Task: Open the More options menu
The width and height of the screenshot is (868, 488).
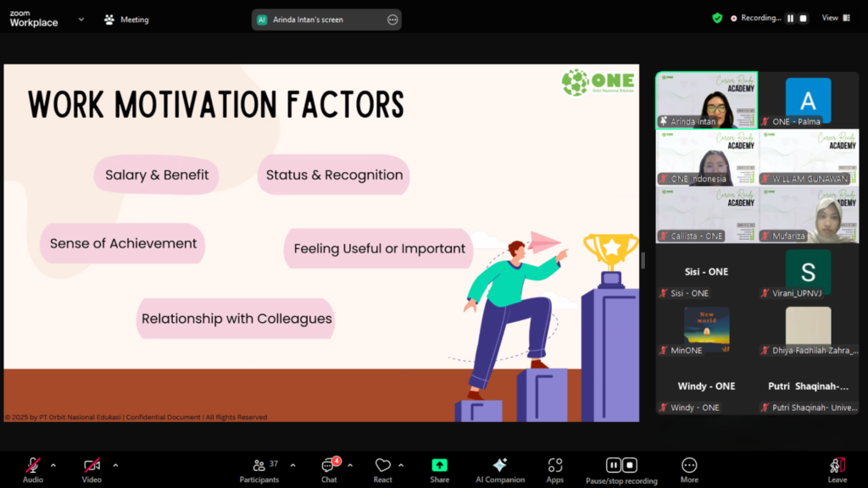Action: pos(689,469)
